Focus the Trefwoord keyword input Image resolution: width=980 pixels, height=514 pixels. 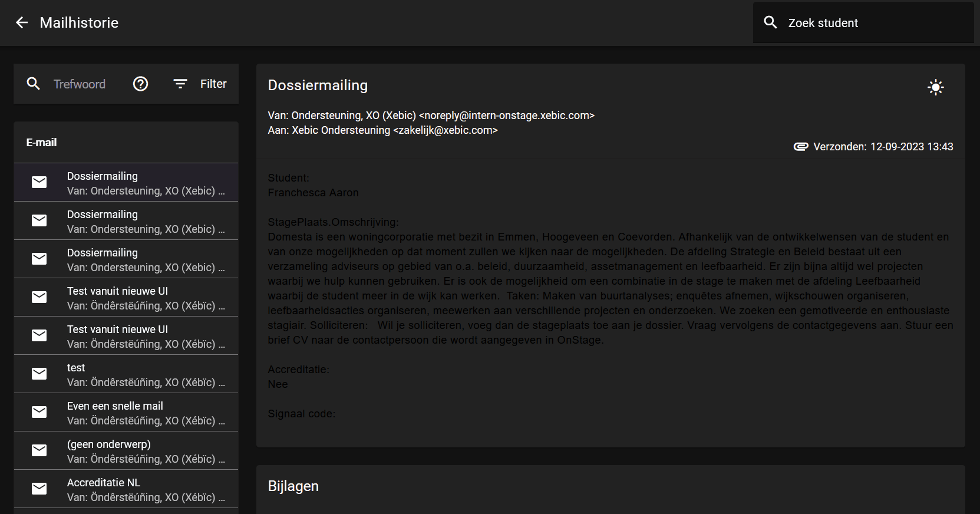[80, 84]
